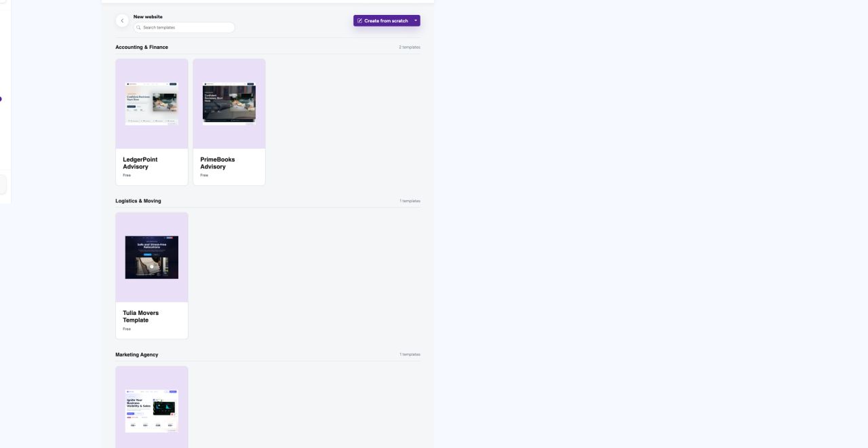The height and width of the screenshot is (448, 868).
Task: Click the New website title
Action: tap(148, 17)
